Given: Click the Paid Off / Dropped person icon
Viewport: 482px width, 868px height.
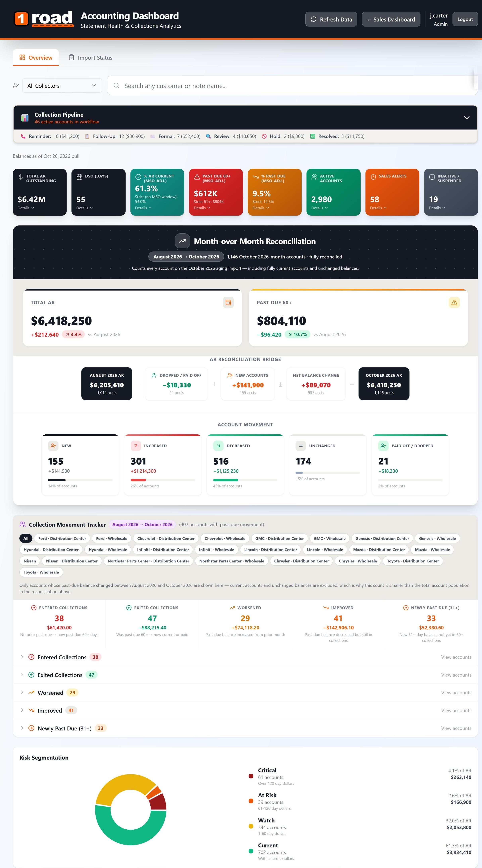Looking at the screenshot, I should 383,446.
